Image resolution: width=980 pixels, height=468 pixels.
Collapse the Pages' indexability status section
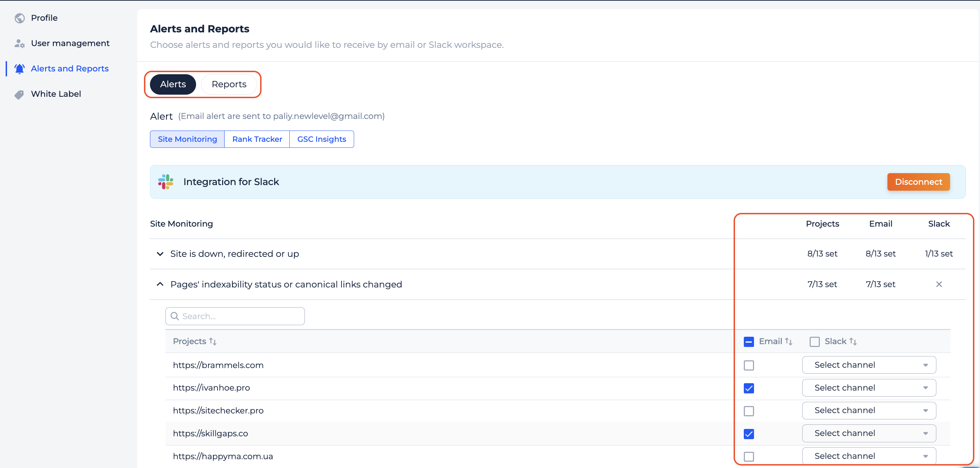point(160,284)
